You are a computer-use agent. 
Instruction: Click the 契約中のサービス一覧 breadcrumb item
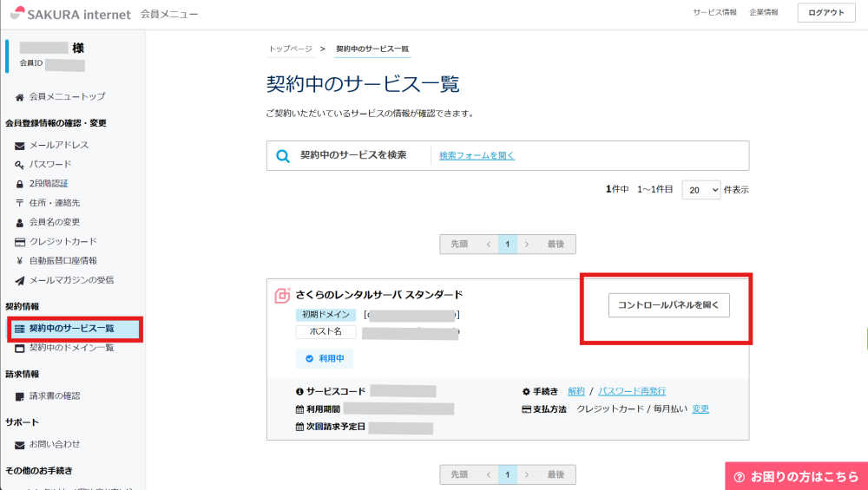coord(372,49)
